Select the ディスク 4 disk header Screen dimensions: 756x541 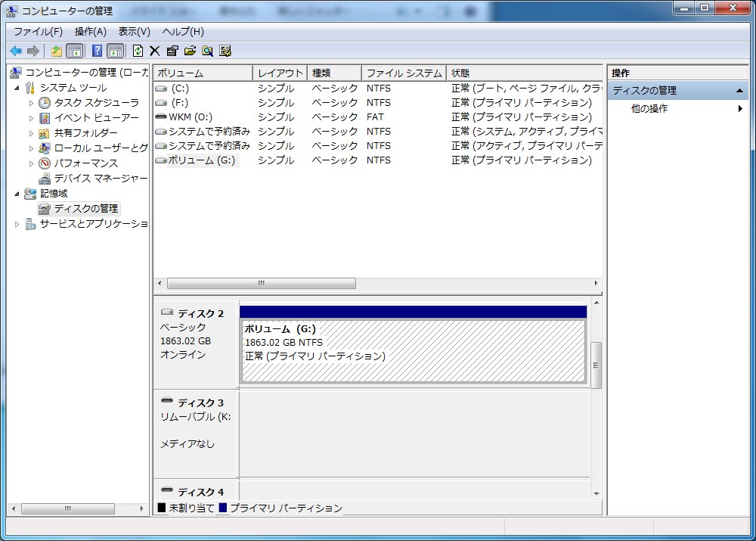pyautogui.click(x=196, y=490)
